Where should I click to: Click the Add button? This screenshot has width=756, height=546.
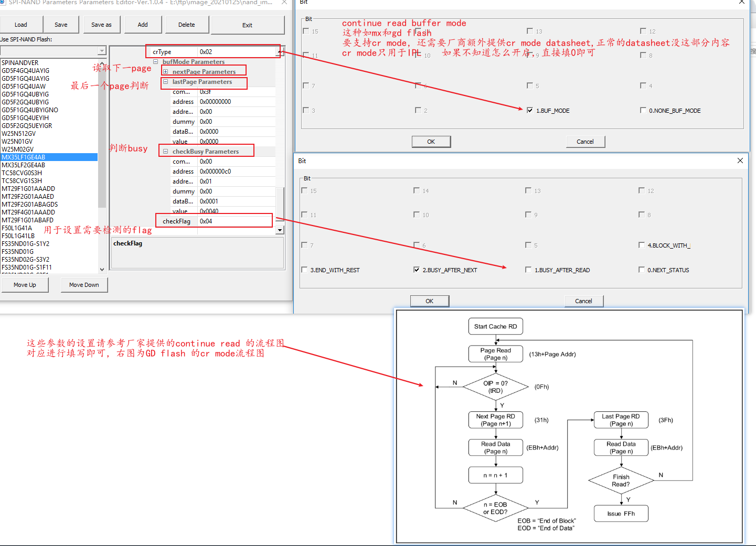tap(143, 25)
